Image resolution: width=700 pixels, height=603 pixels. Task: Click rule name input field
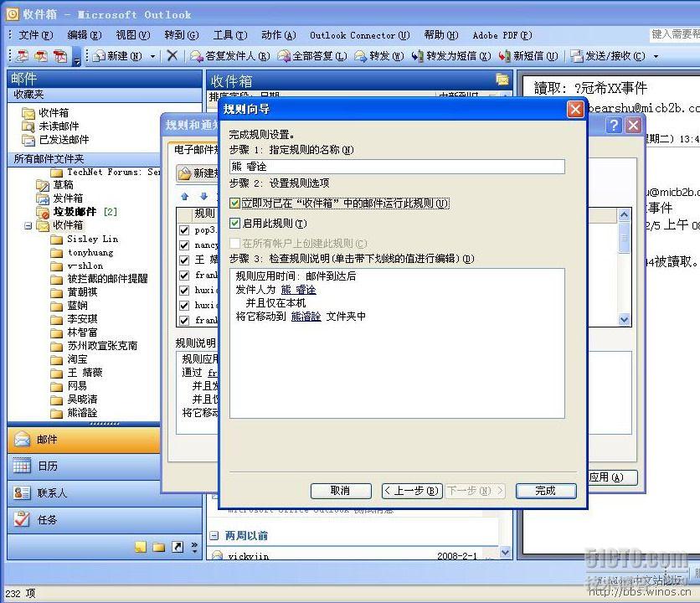(x=397, y=167)
